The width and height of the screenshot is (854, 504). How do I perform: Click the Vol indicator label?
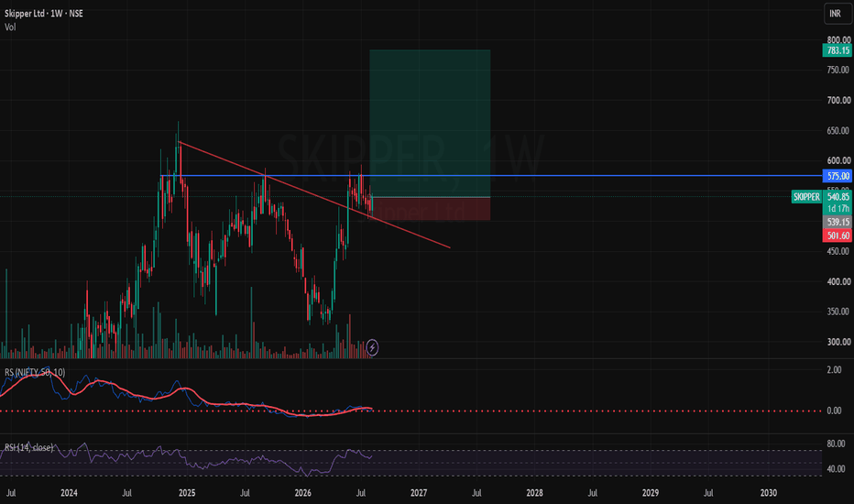pos(10,27)
